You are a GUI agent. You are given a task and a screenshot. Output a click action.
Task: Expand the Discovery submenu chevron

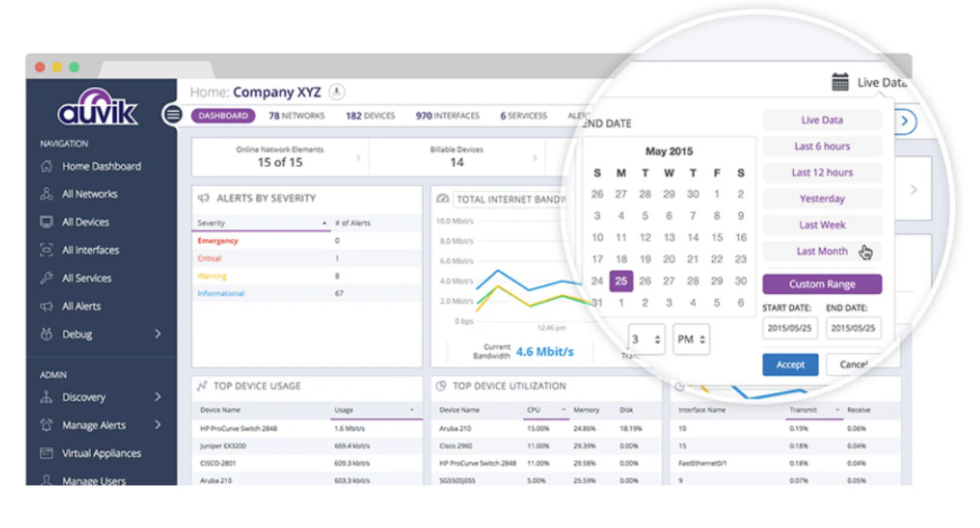[x=158, y=397]
